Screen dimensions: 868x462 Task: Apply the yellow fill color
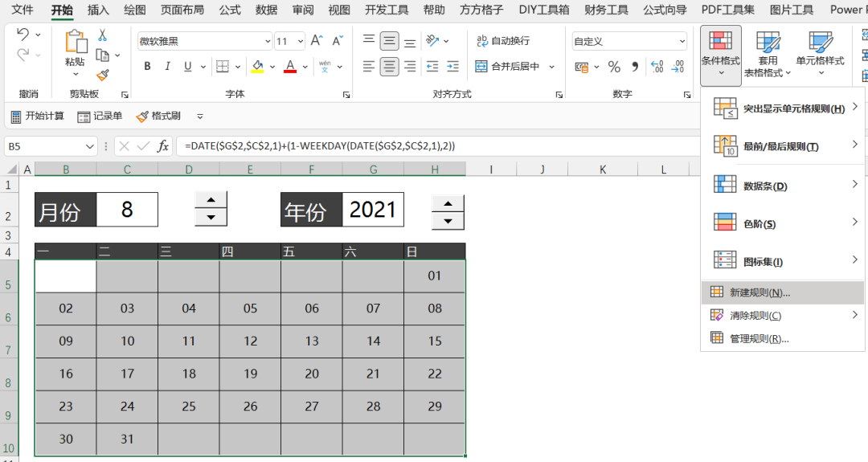pyautogui.click(x=257, y=67)
